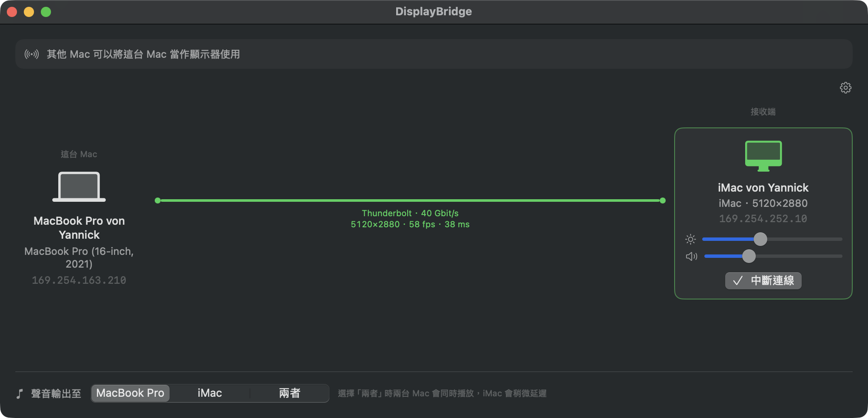The height and width of the screenshot is (418, 868).
Task: Click the iMac brightness slider
Action: pyautogui.click(x=772, y=239)
